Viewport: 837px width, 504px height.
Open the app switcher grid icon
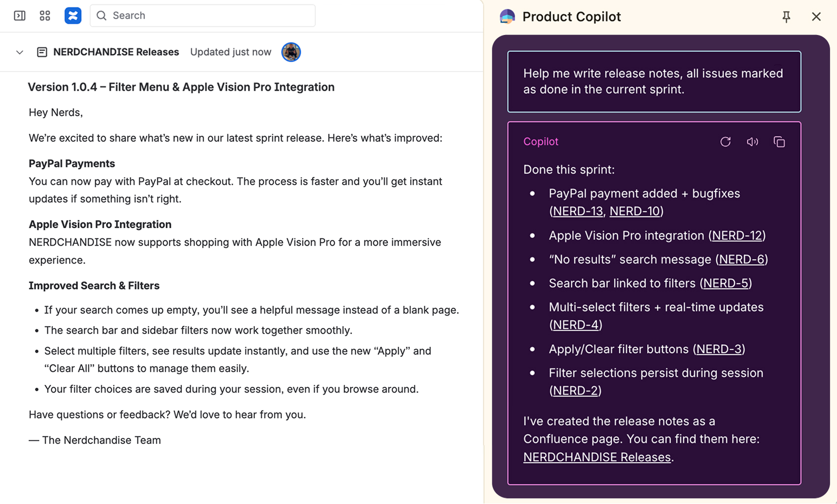coord(45,16)
